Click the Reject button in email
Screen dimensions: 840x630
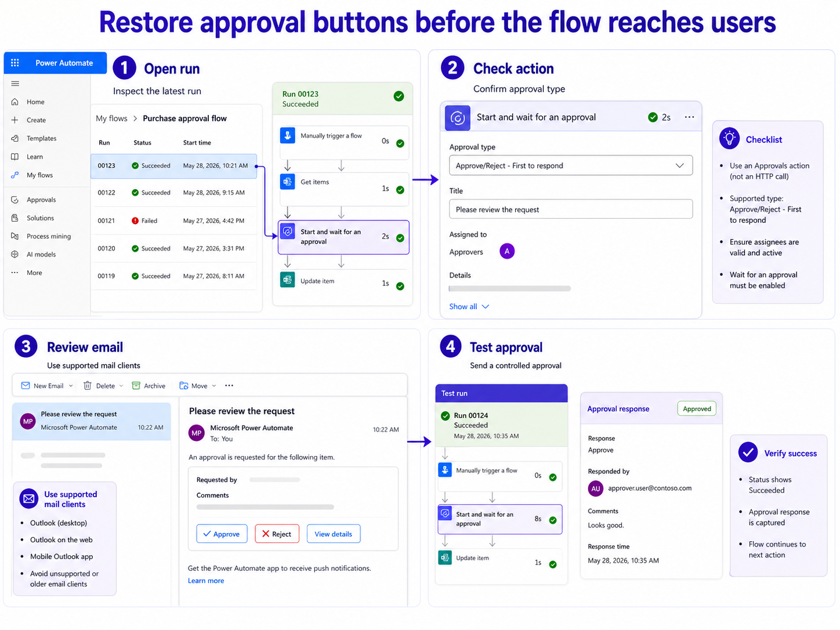coord(277,534)
